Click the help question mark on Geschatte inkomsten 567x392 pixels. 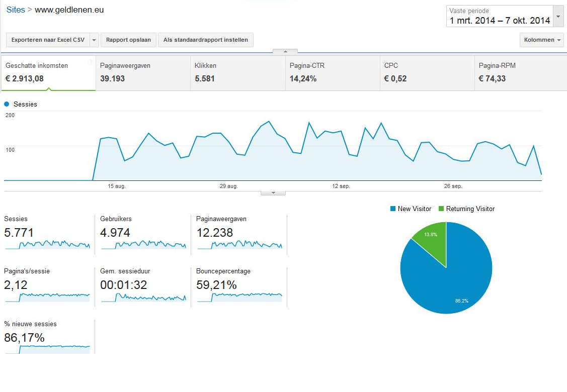[x=91, y=62]
